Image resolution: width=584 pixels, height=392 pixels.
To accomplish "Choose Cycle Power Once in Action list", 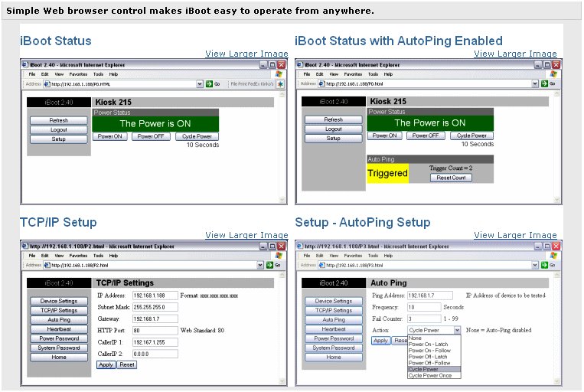I will click(x=434, y=376).
